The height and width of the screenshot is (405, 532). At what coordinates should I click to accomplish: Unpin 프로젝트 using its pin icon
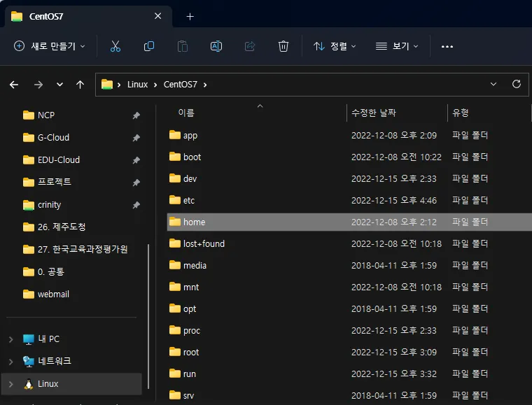(x=136, y=183)
